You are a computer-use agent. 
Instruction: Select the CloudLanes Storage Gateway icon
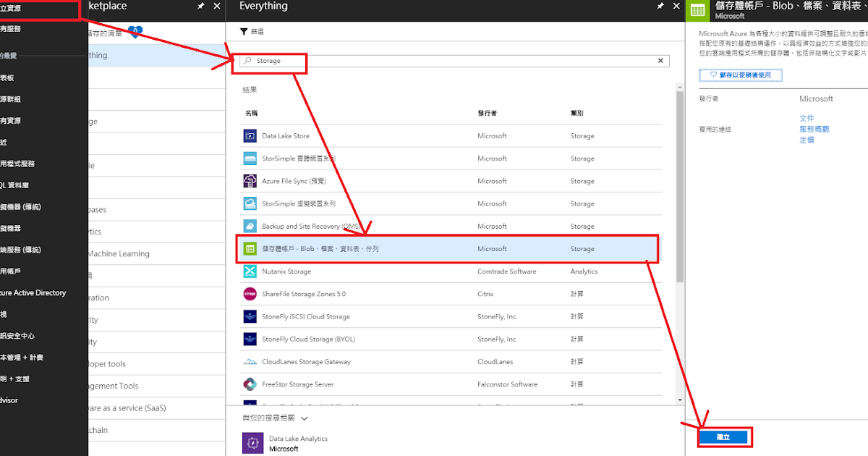pyautogui.click(x=251, y=361)
